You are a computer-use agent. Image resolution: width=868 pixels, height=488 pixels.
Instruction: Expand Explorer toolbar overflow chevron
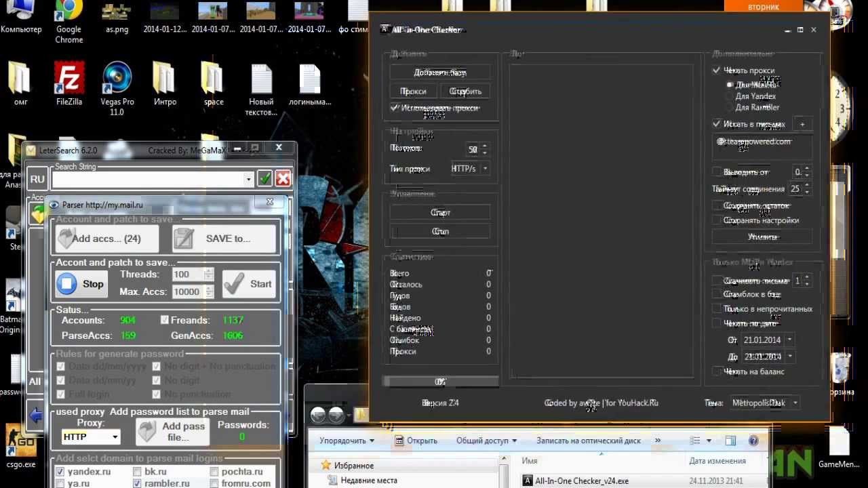pos(658,441)
